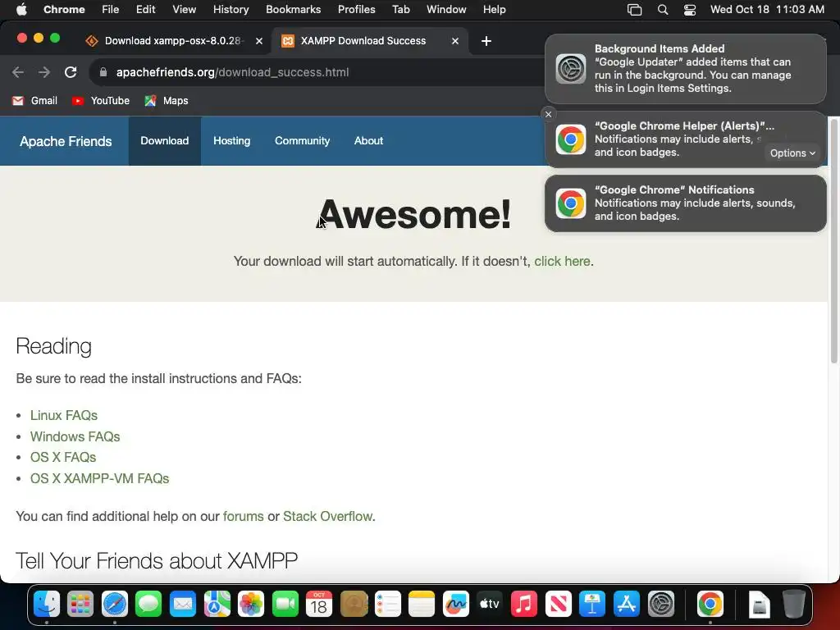
Task: Open Spotlight search in menu bar
Action: 663,10
